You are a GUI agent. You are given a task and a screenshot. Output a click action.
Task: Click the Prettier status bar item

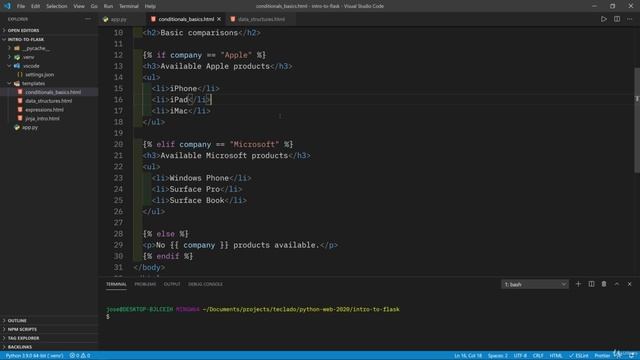coord(602,356)
